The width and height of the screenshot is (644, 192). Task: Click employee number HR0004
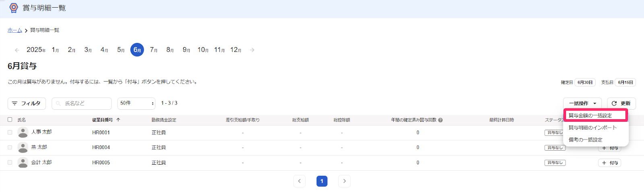(x=101, y=147)
